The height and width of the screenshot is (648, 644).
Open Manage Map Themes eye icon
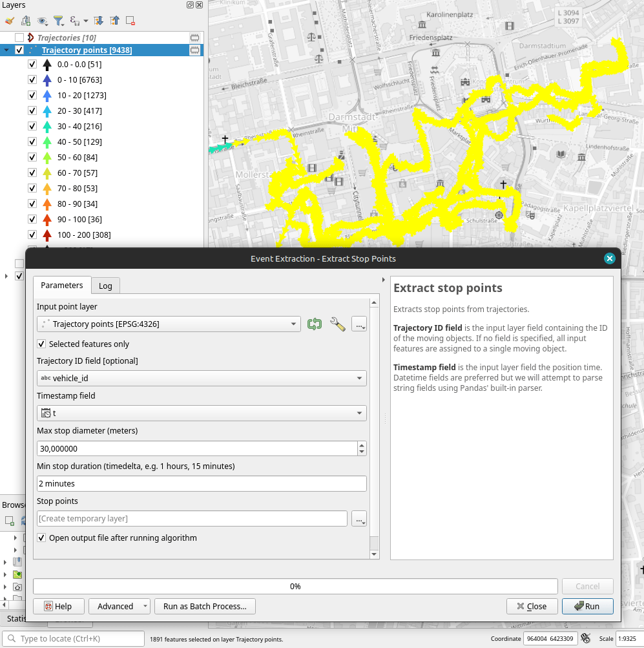[x=42, y=21]
